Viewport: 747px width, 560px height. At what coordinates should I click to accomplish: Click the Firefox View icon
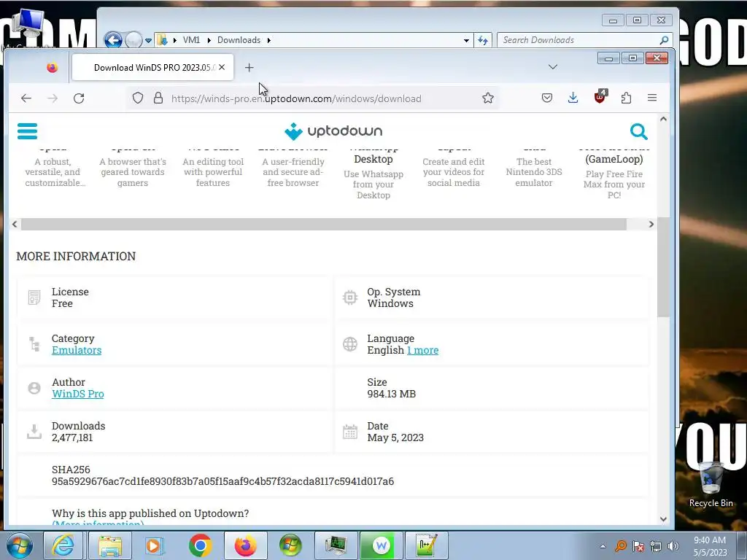pyautogui.click(x=53, y=68)
